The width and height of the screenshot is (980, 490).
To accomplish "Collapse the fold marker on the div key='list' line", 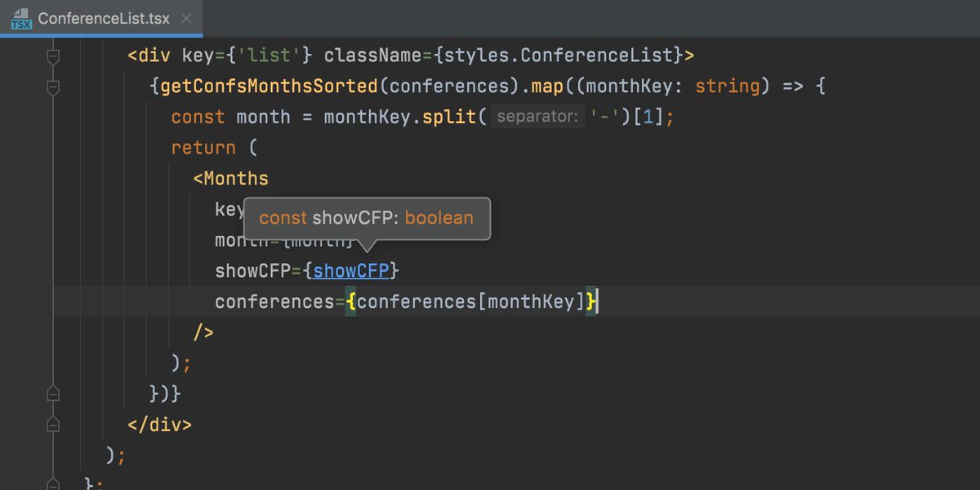I will [x=53, y=56].
